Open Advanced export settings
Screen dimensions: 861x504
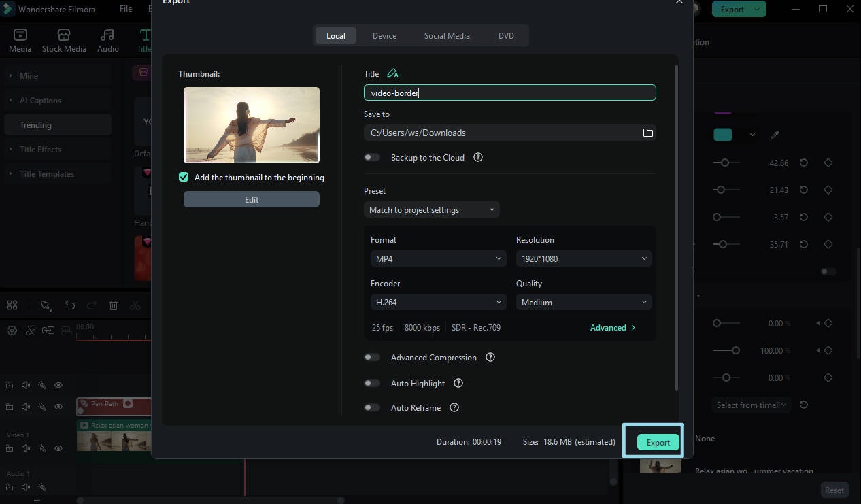pos(611,327)
